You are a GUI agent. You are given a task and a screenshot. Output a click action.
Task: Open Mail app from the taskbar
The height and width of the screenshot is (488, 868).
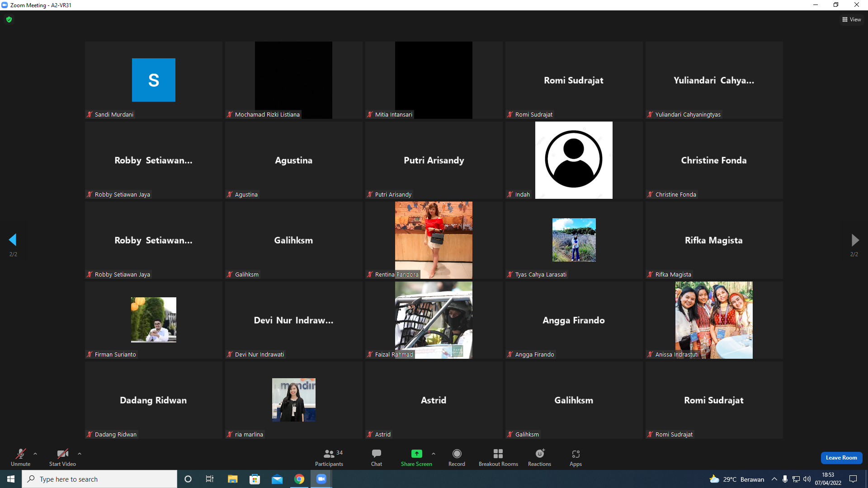point(277,479)
